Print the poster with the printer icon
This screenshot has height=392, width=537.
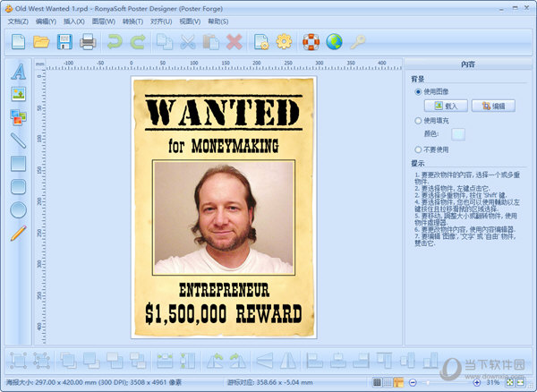(x=88, y=42)
